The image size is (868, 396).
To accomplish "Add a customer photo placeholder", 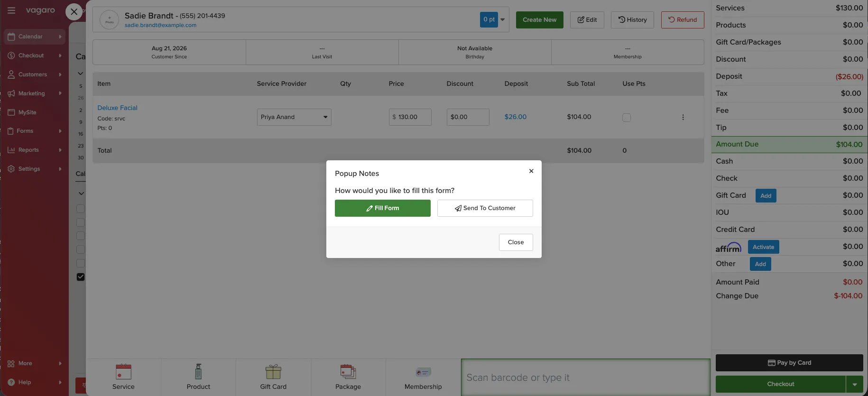I will point(110,20).
